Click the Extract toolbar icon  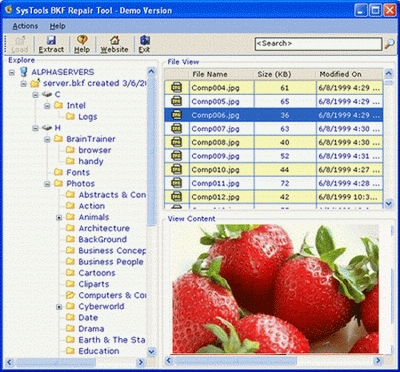coord(51,40)
